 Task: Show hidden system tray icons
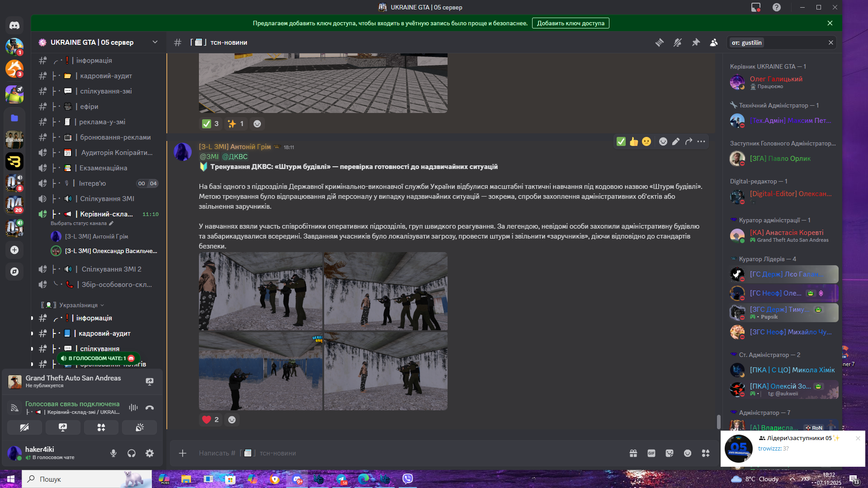793,479
